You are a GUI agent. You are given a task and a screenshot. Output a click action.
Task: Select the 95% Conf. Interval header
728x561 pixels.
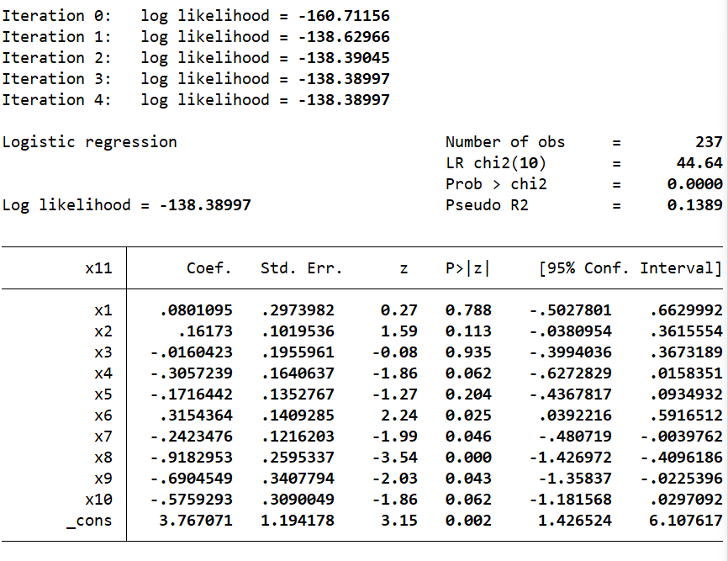pyautogui.click(x=630, y=269)
